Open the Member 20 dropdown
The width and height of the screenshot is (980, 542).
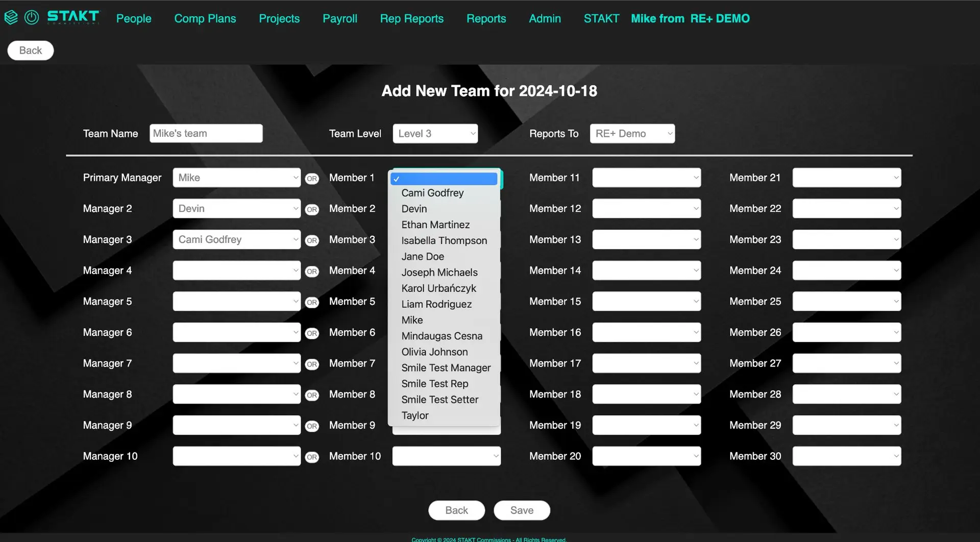click(x=647, y=456)
